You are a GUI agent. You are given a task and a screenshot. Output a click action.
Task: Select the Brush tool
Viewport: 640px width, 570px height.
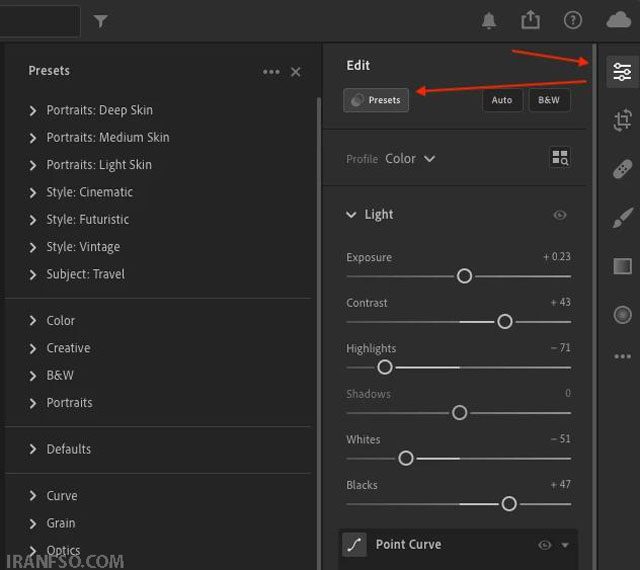622,218
